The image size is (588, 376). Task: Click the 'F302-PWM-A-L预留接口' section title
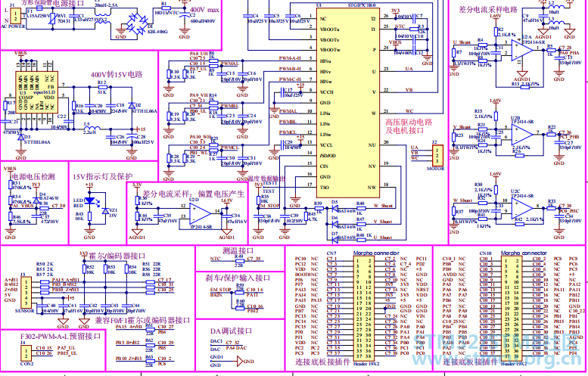coord(61,336)
